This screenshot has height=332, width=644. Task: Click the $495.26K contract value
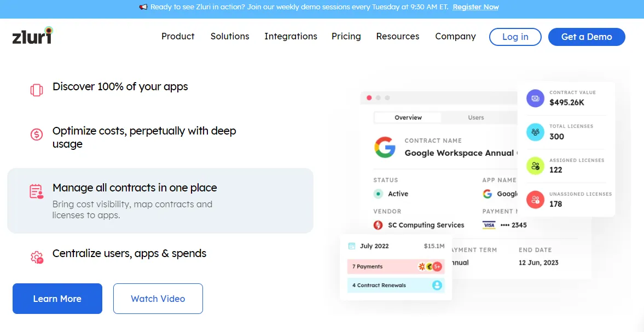coord(567,103)
